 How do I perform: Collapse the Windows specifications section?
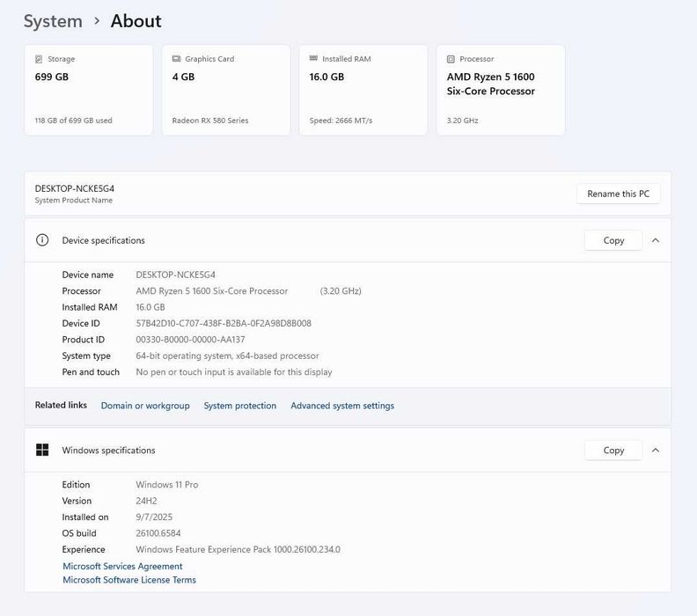click(x=656, y=451)
